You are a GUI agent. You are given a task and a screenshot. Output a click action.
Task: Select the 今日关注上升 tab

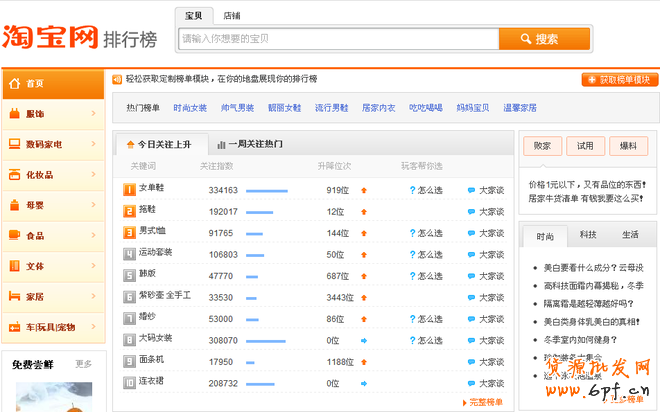coord(162,145)
